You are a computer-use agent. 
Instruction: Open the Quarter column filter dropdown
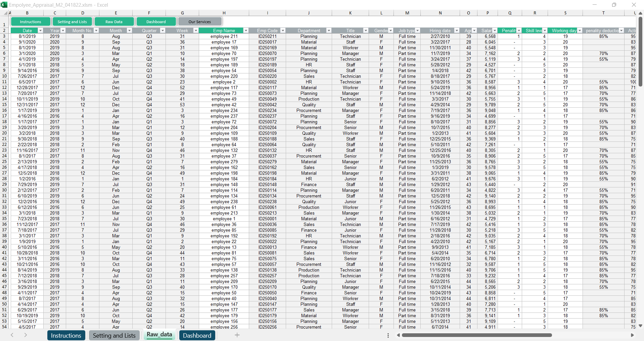coord(163,31)
